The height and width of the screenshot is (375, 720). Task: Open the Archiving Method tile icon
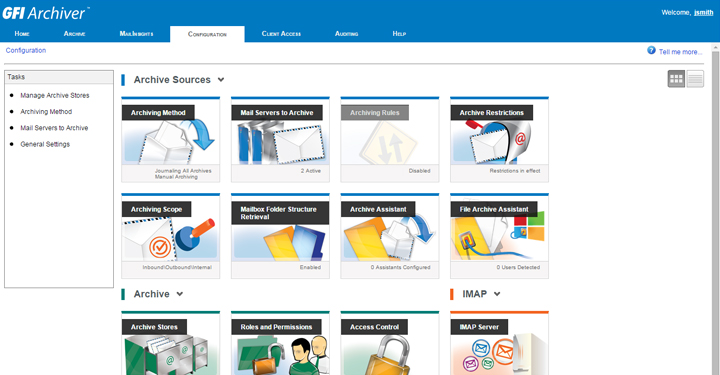170,140
